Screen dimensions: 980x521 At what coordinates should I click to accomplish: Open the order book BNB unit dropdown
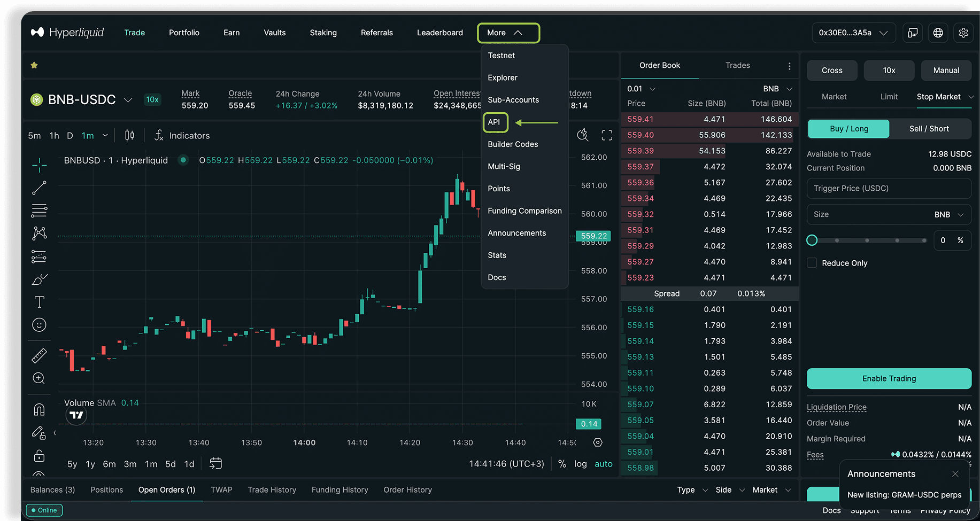[x=777, y=89]
